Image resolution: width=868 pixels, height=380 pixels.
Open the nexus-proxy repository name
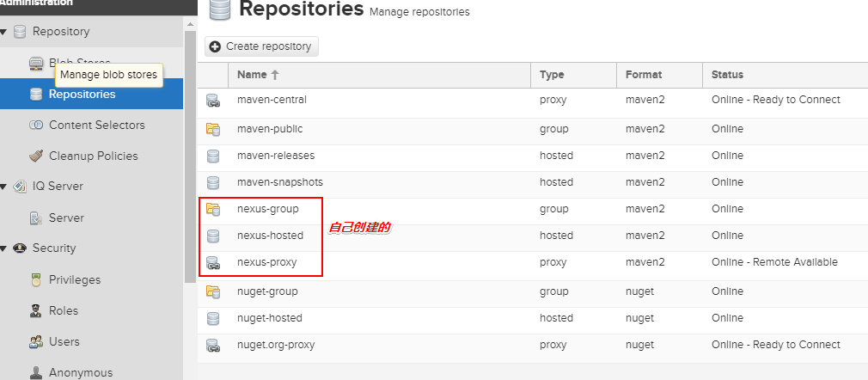coord(266,262)
